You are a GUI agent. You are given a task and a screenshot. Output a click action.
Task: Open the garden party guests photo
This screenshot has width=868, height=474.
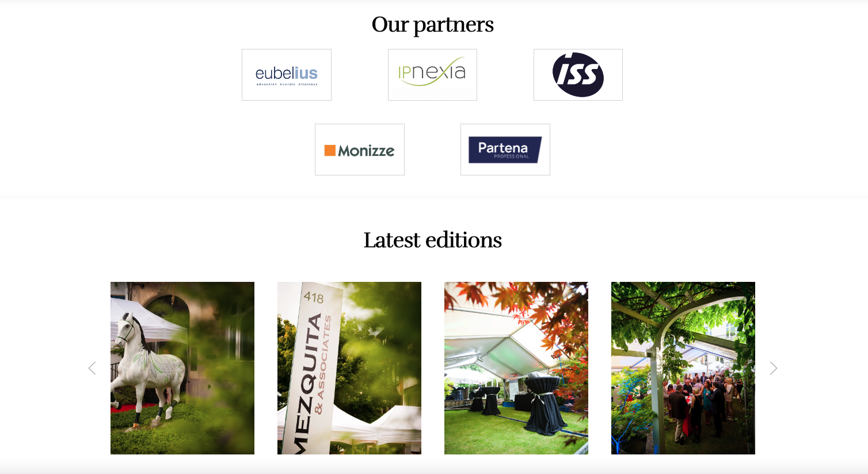(683, 368)
